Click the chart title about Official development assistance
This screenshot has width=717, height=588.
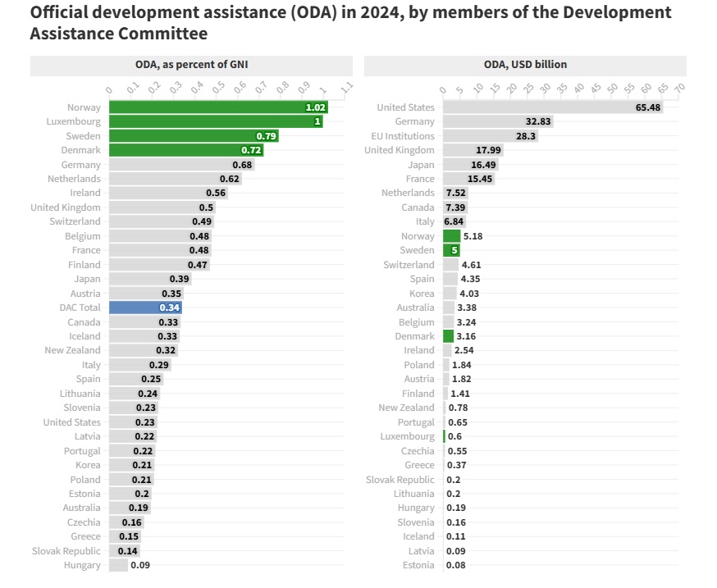350,23
